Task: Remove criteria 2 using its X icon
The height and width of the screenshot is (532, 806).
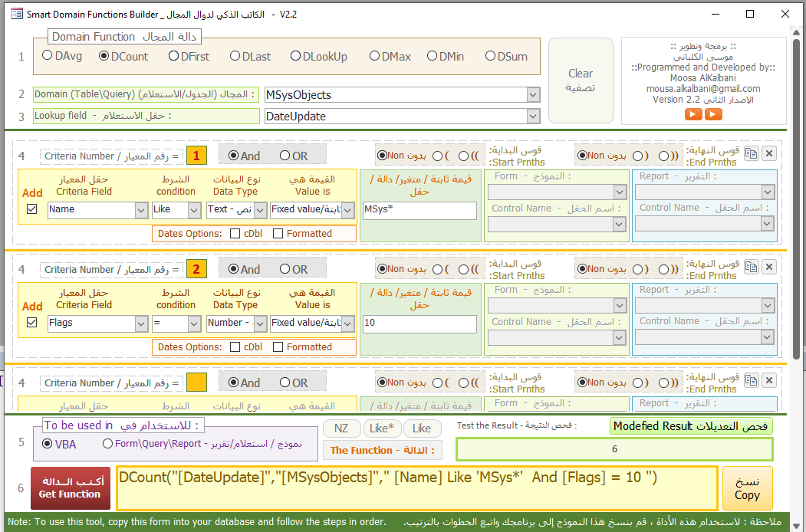Action: (x=768, y=267)
